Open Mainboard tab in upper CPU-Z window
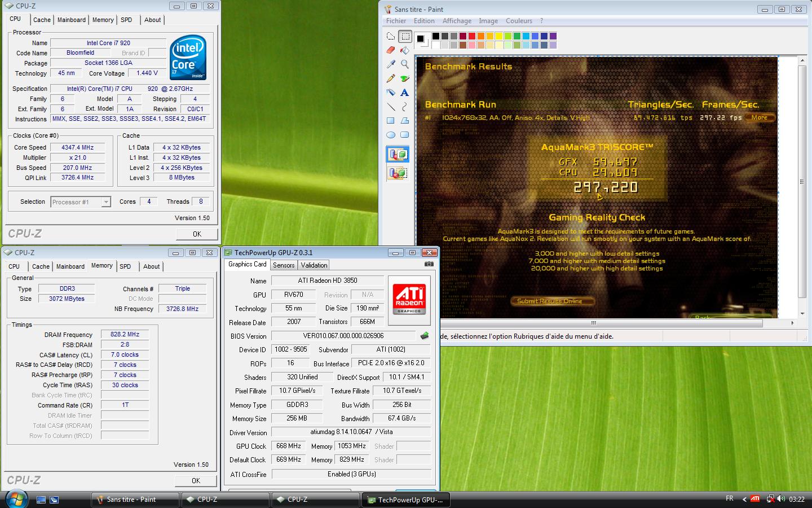 coord(72,20)
